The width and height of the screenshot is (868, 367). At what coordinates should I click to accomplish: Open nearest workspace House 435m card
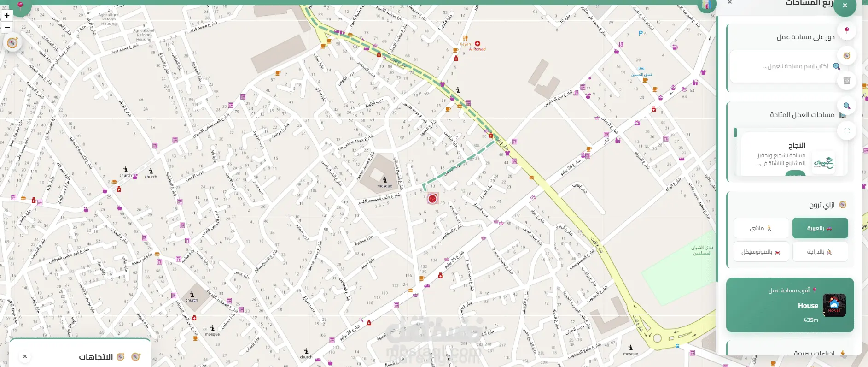click(790, 305)
